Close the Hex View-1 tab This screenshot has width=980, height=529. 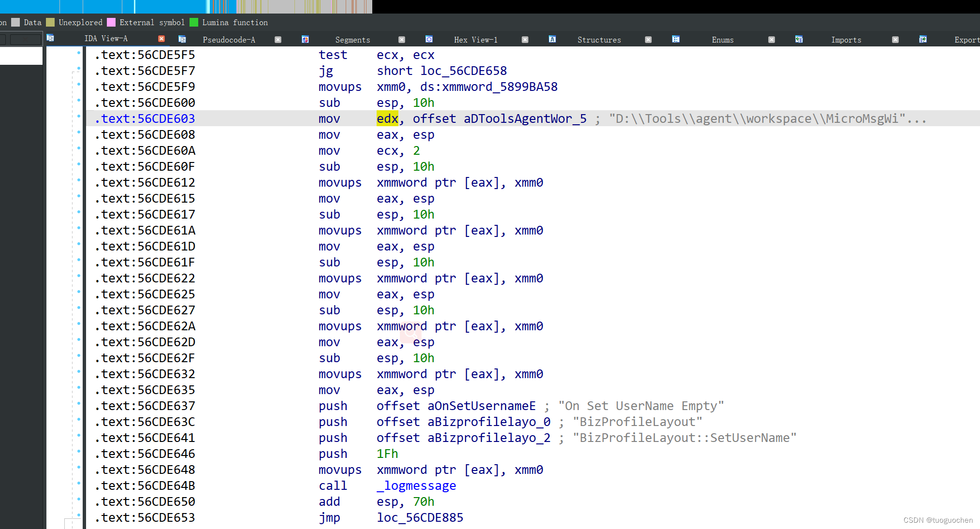coord(525,40)
